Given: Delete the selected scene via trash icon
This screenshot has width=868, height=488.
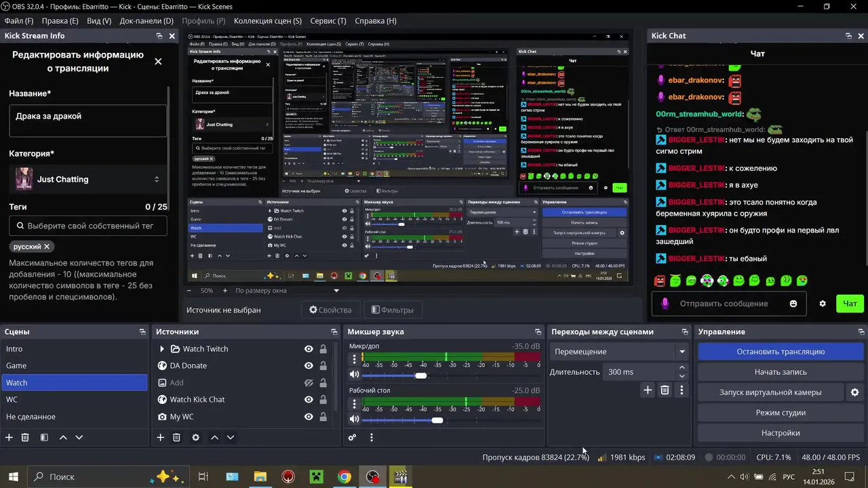Looking at the screenshot, I should pyautogui.click(x=25, y=437).
